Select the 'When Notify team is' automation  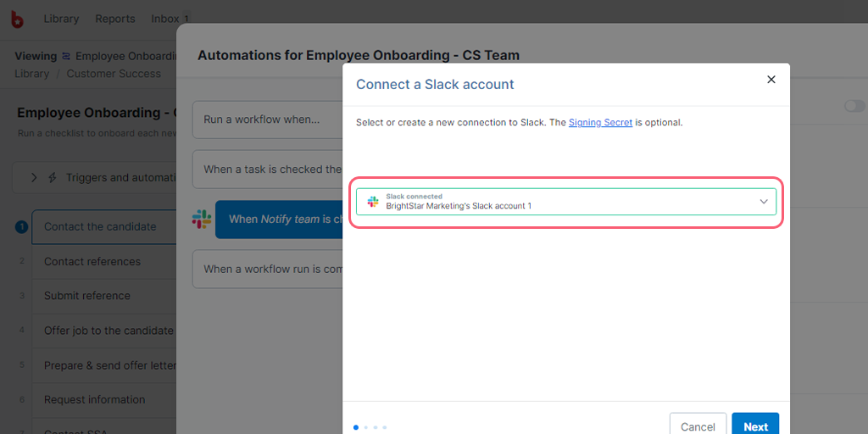[279, 220]
